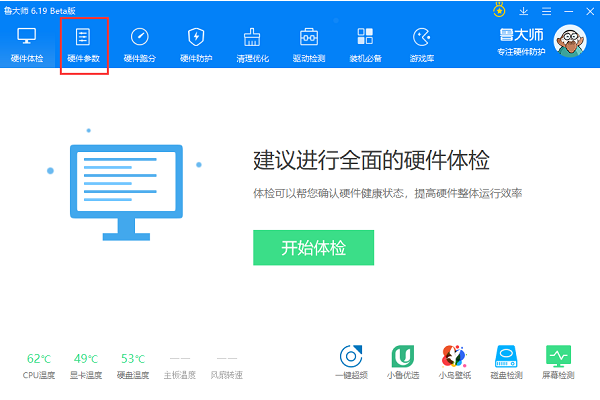
Task: Click the 主板温度 motherboard temperature label
Action: click(180, 375)
